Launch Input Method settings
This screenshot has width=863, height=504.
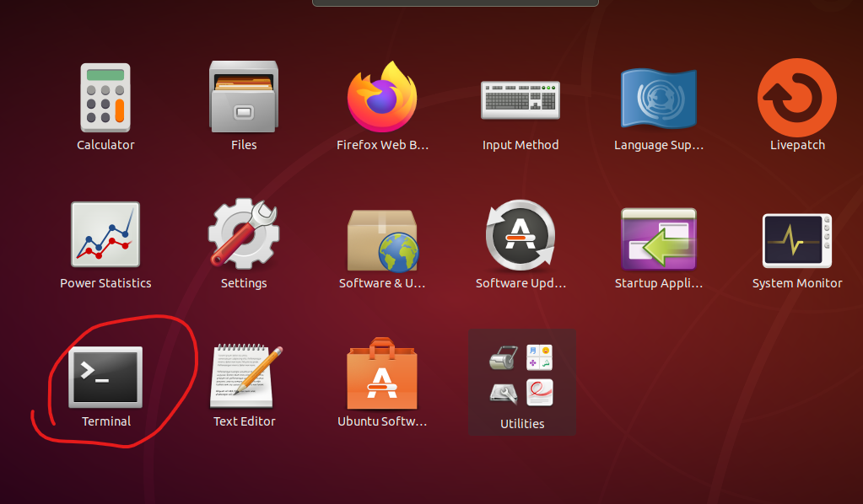click(520, 100)
